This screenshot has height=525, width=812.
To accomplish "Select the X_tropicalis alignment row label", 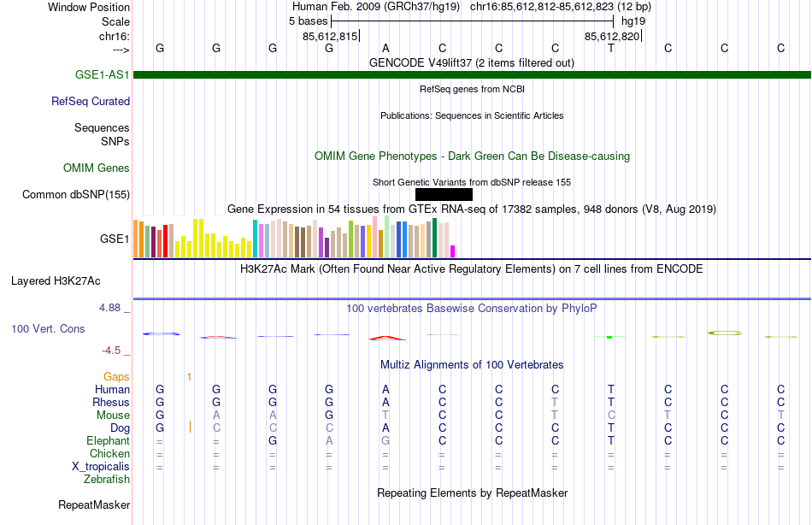I will 101,467.
